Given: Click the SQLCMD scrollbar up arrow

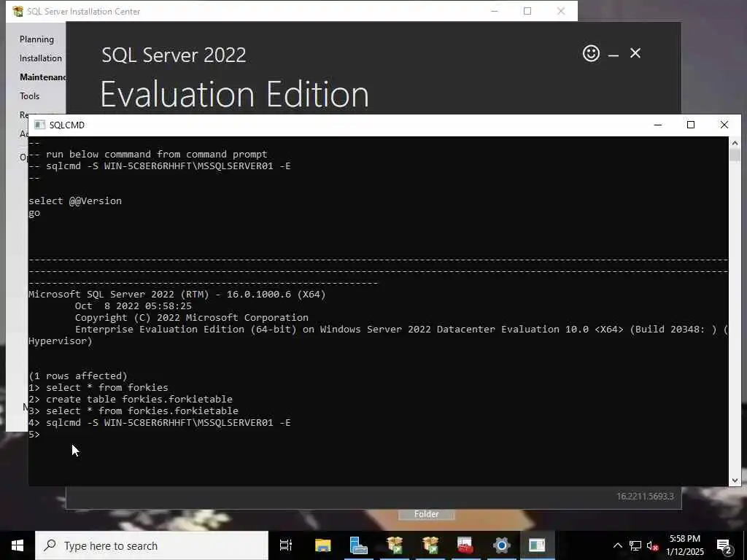Looking at the screenshot, I should point(735,143).
